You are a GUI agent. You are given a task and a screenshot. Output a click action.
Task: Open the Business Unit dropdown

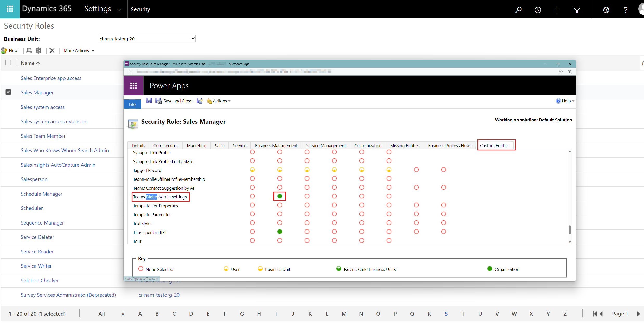(147, 39)
